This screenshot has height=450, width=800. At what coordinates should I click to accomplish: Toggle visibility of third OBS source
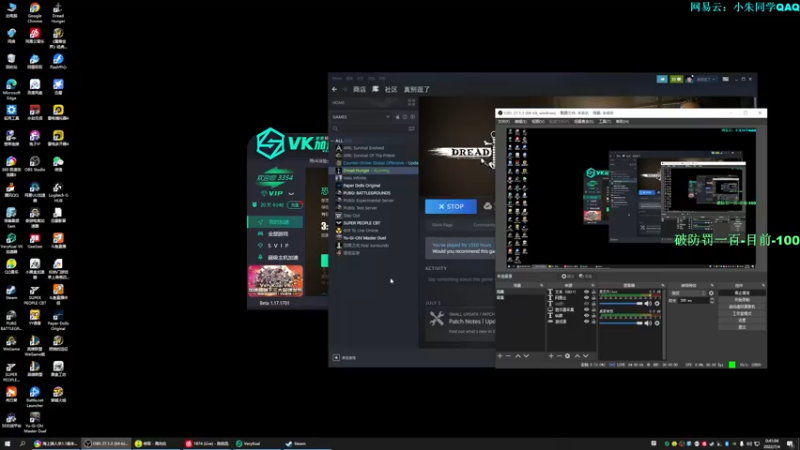pos(586,304)
